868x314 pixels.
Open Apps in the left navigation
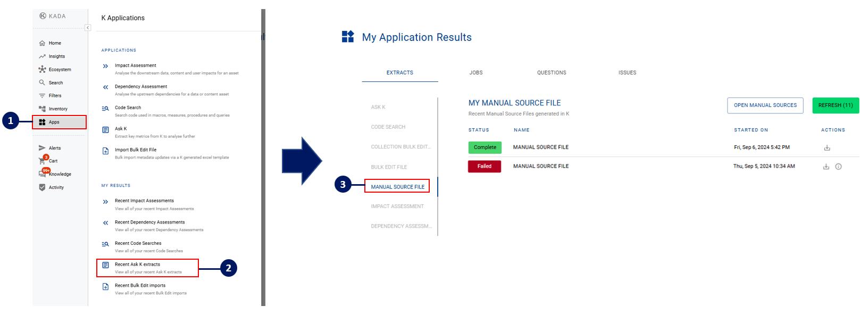coord(54,122)
